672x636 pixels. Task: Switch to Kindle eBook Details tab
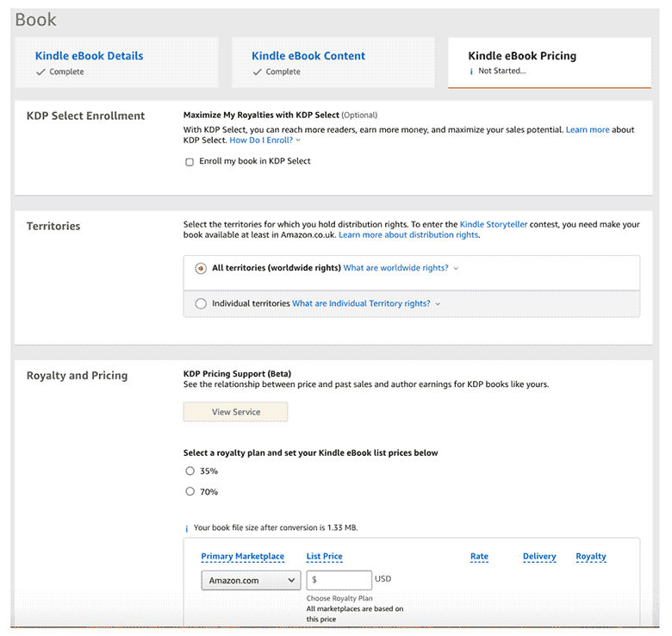click(89, 56)
